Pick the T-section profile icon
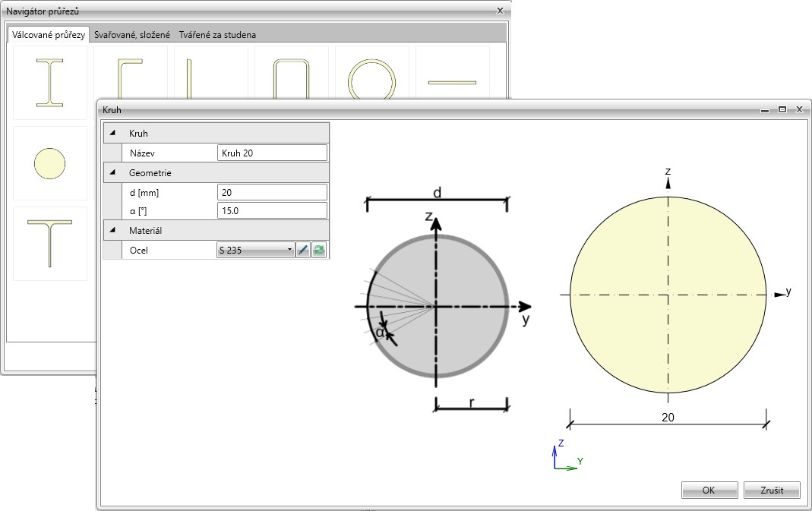 pyautogui.click(x=50, y=243)
